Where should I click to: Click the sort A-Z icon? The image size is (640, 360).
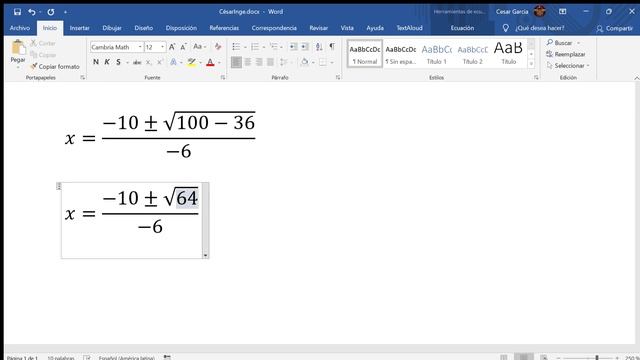(x=319, y=47)
